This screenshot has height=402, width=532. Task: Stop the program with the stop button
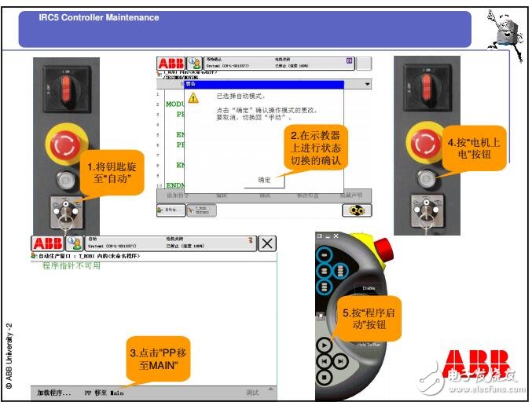point(324,377)
